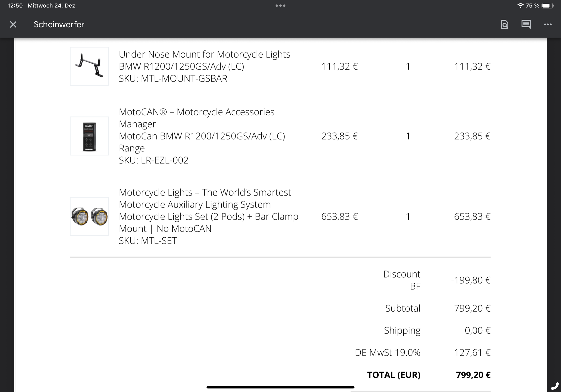Open the comments panel
561x392 pixels.
526,24
